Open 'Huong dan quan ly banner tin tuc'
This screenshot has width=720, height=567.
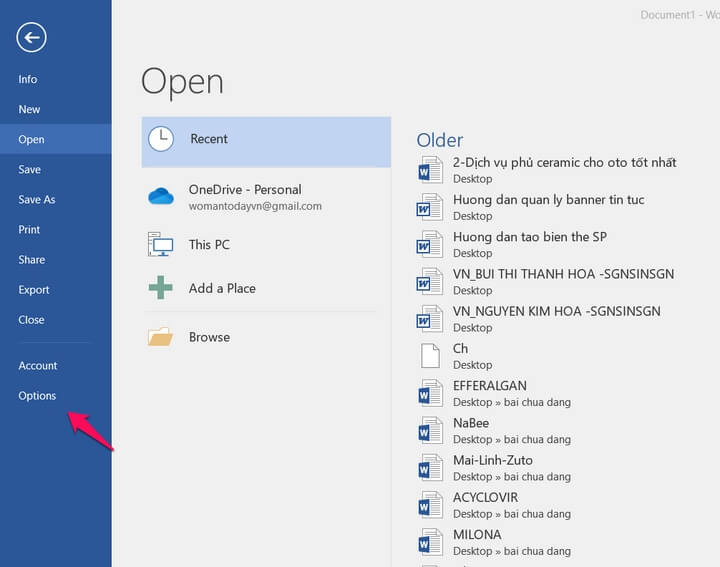coord(548,200)
